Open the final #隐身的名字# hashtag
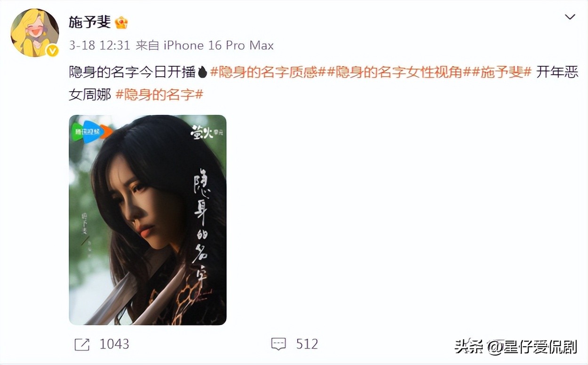 [159, 94]
